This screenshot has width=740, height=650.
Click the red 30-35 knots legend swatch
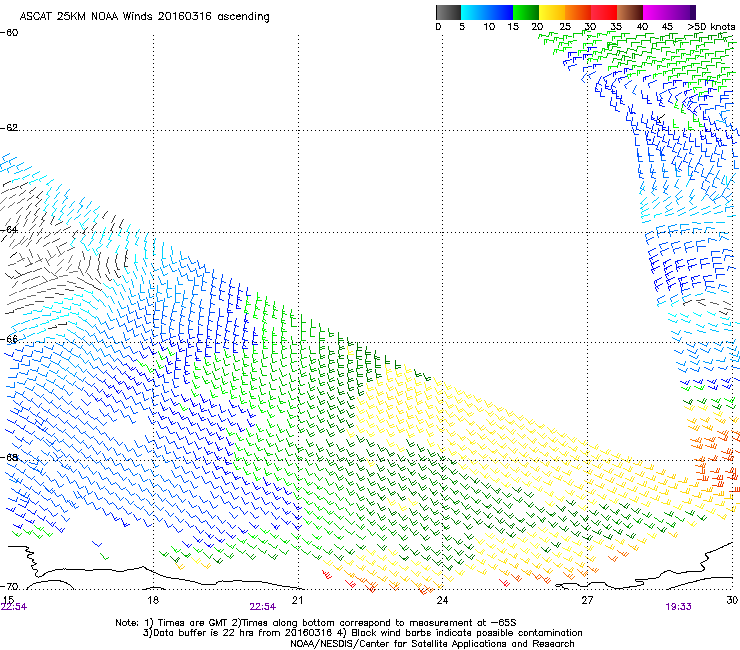pyautogui.click(x=604, y=12)
